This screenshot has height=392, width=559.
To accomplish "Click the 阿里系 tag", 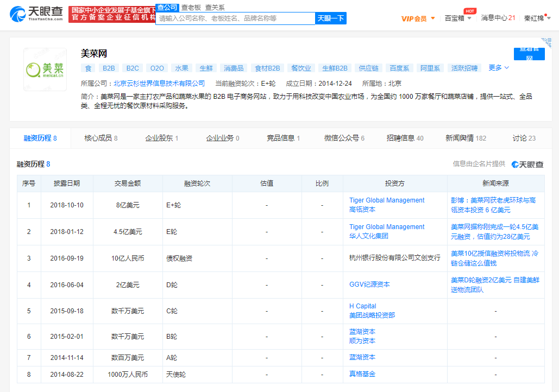I will [x=430, y=68].
